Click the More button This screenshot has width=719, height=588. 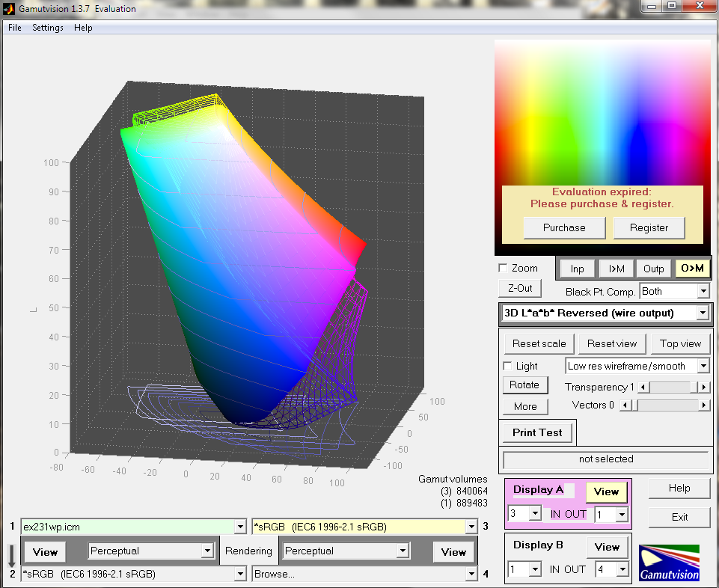pyautogui.click(x=525, y=406)
